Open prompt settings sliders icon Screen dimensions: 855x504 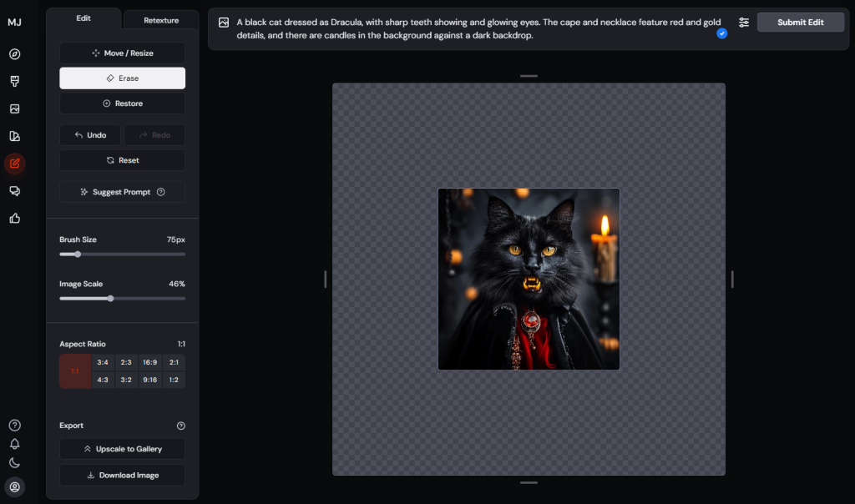(743, 23)
